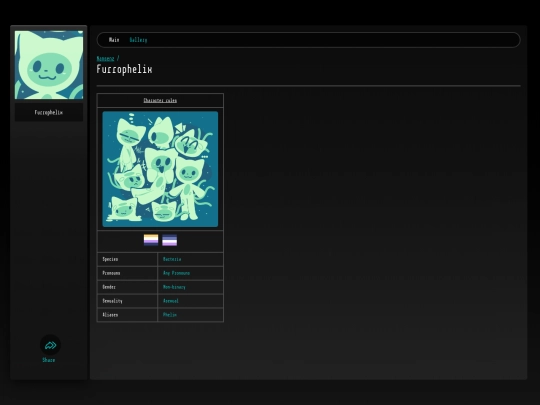This screenshot has height=405, width=540.
Task: Click the Sexuality label cell
Action: click(x=127, y=301)
